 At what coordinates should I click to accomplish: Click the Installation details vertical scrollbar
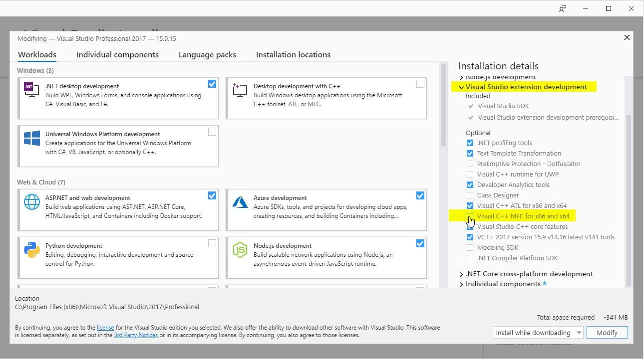point(629,199)
